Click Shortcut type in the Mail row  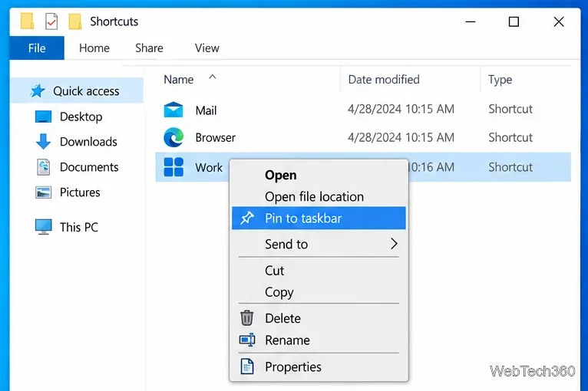click(510, 109)
